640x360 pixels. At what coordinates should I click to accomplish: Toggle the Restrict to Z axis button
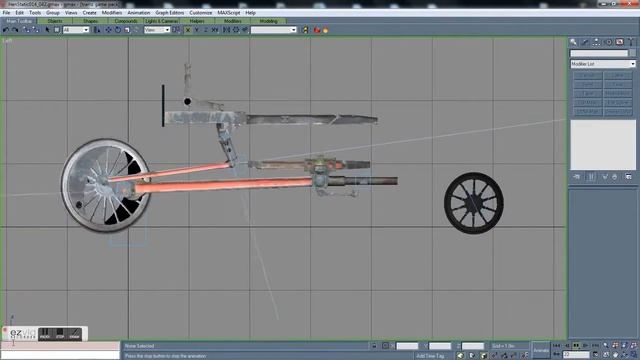point(206,30)
